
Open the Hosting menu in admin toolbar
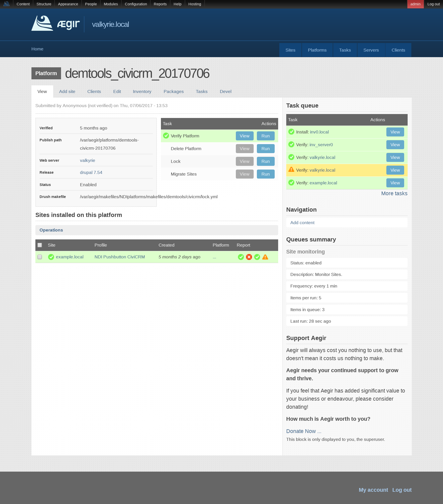click(x=194, y=4)
